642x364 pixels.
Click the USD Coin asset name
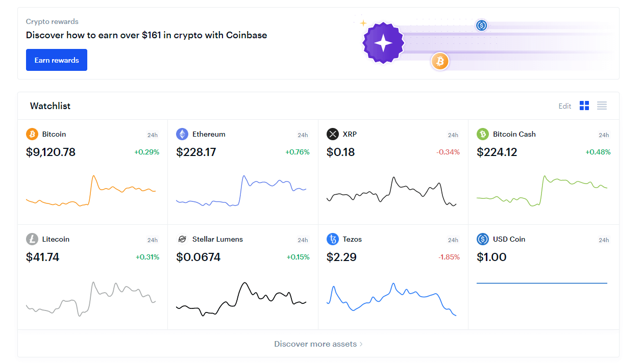pyautogui.click(x=509, y=239)
